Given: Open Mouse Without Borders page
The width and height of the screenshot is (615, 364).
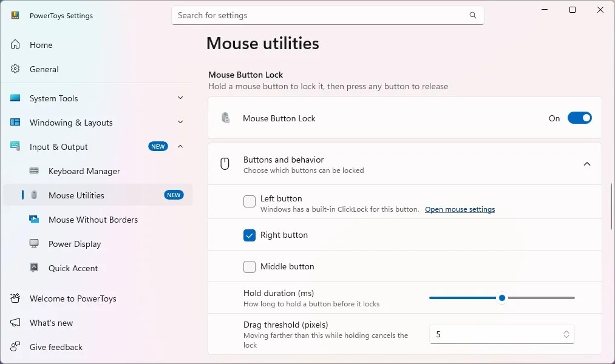Looking at the screenshot, I should 97,220.
